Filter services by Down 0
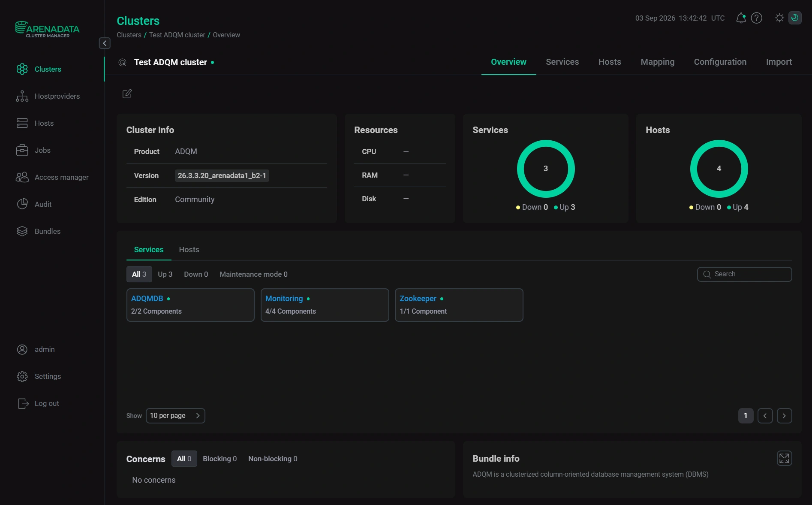 pos(196,274)
